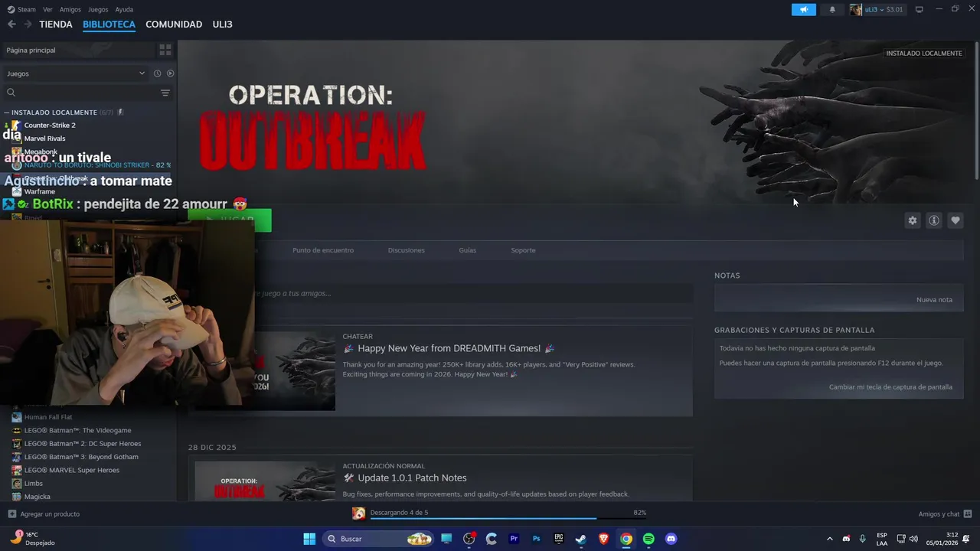
Task: Select Magicka in library list
Action: pos(37,497)
